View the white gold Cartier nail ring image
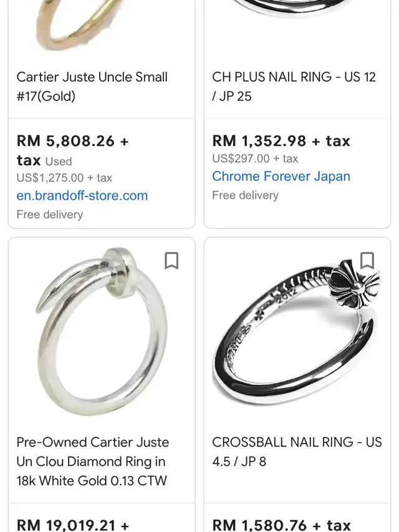The width and height of the screenshot is (399, 532). tap(102, 331)
